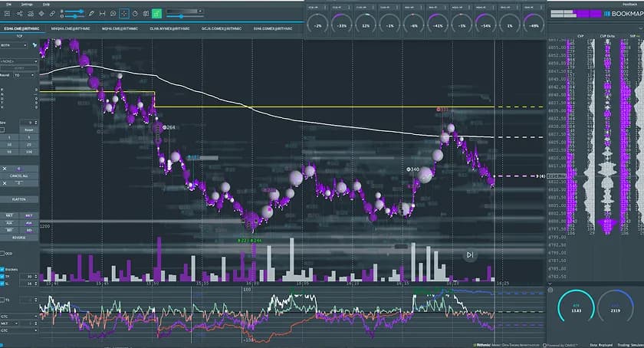Click the FLATTEN button
The image size is (644, 348).
click(19, 199)
